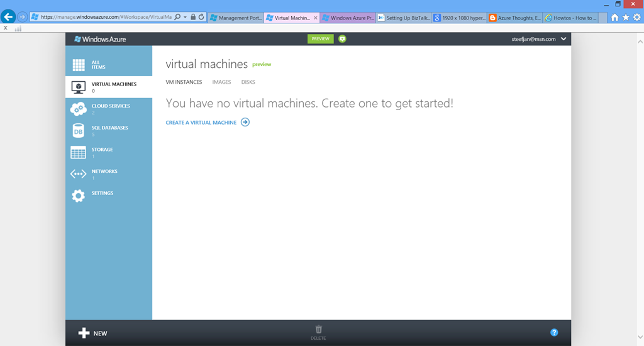Go back with the browser back arrow
The image size is (644, 346).
click(8, 17)
